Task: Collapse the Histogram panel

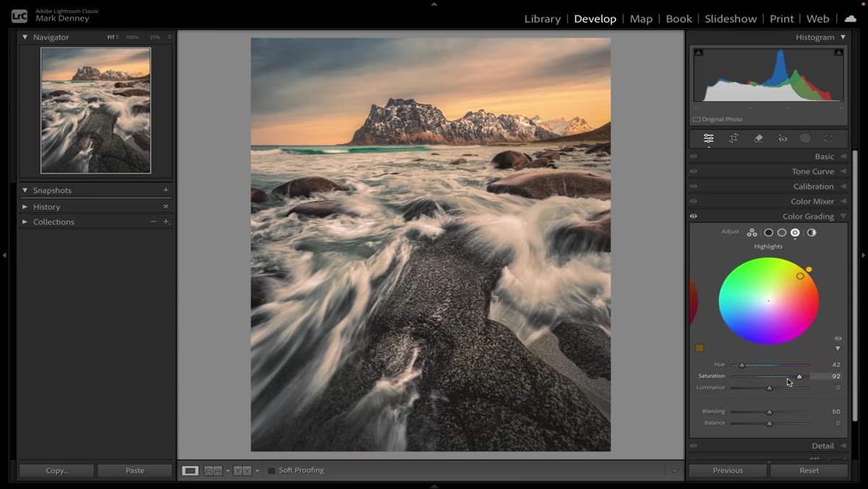Action: (843, 37)
